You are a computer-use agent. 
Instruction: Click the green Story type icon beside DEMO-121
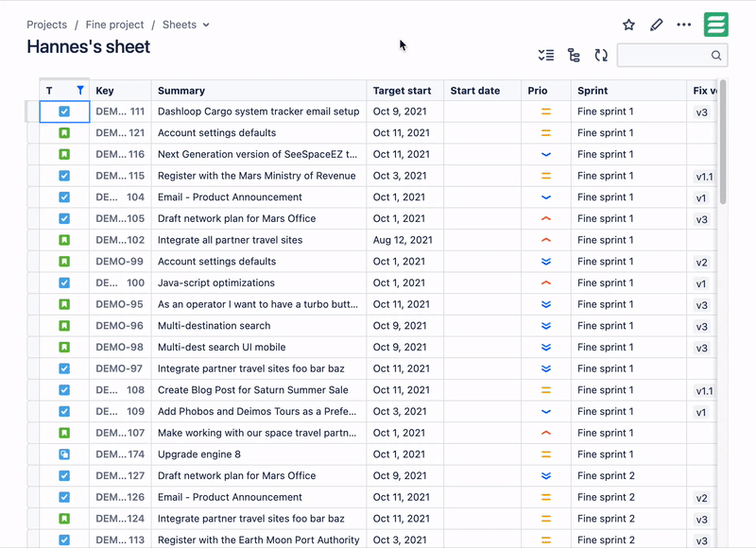click(x=63, y=132)
